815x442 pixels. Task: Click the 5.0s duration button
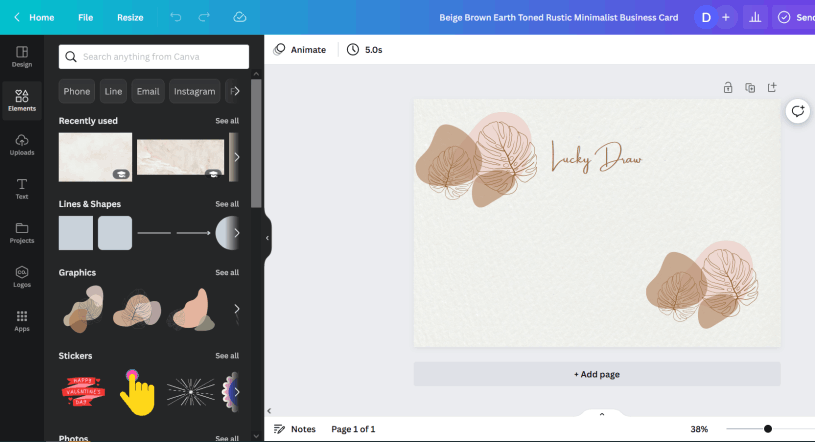pyautogui.click(x=365, y=49)
